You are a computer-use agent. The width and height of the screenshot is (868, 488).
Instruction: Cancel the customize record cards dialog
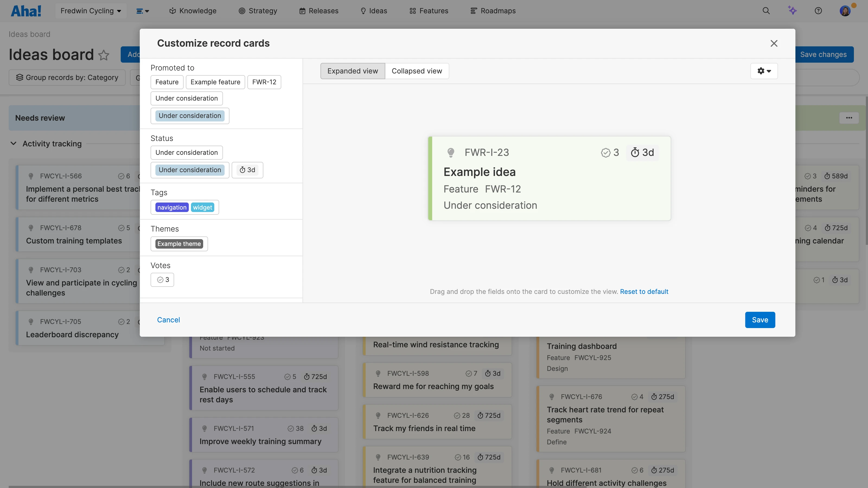168,320
